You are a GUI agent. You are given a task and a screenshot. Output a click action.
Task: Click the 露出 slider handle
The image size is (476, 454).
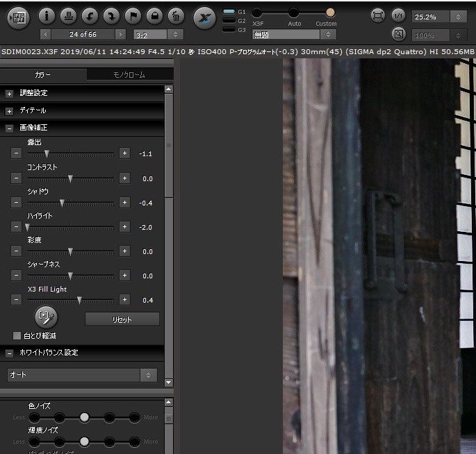(x=47, y=153)
